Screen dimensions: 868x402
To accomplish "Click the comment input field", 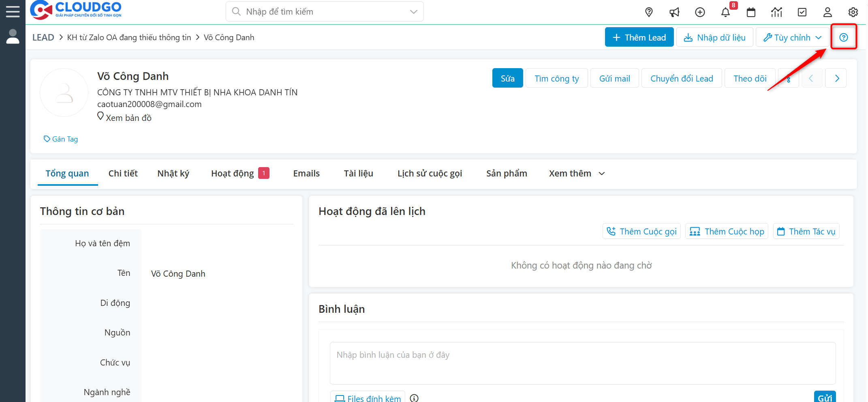I will [x=582, y=363].
